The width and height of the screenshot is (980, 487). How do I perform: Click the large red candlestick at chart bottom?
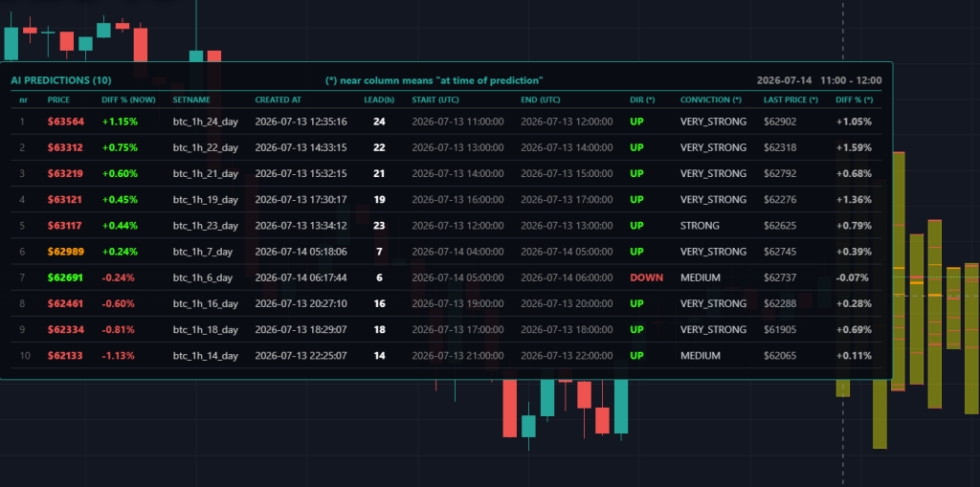[x=510, y=409]
